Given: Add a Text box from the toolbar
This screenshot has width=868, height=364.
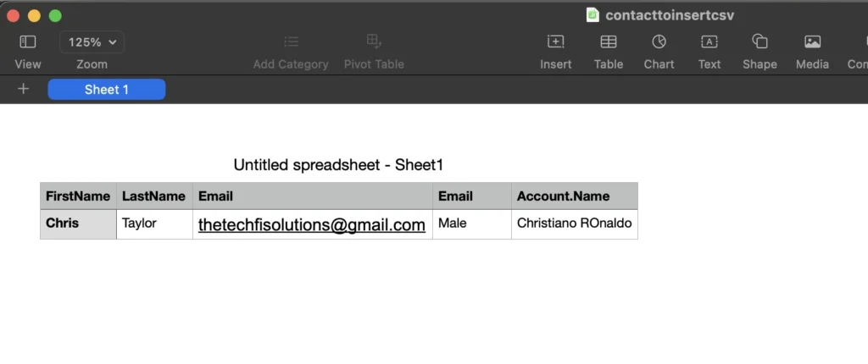Looking at the screenshot, I should point(709,41).
